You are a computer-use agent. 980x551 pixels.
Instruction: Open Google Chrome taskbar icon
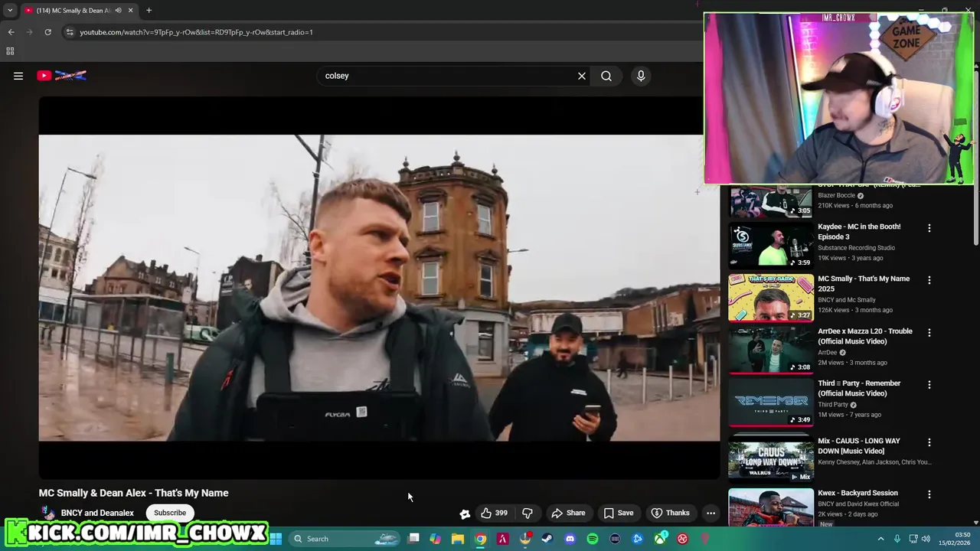pos(480,539)
